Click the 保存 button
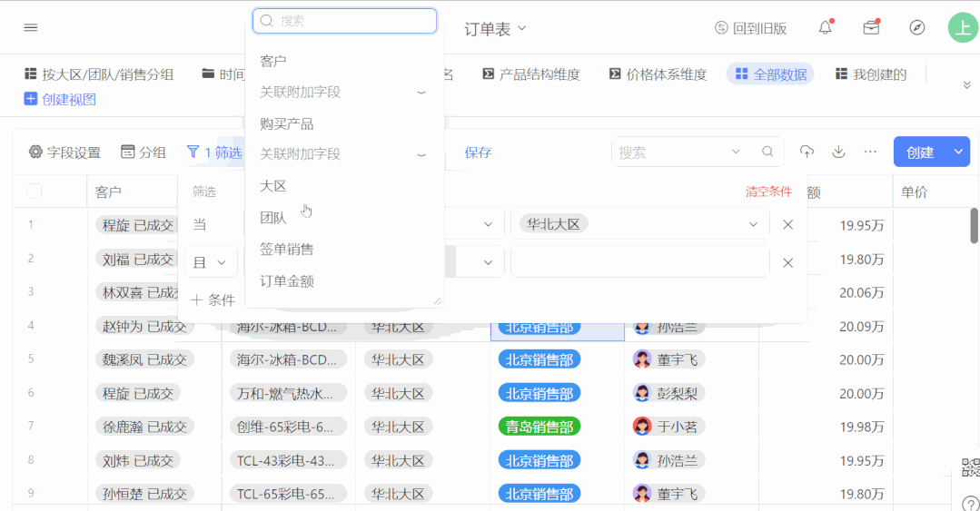The height and width of the screenshot is (511, 980). [478, 152]
